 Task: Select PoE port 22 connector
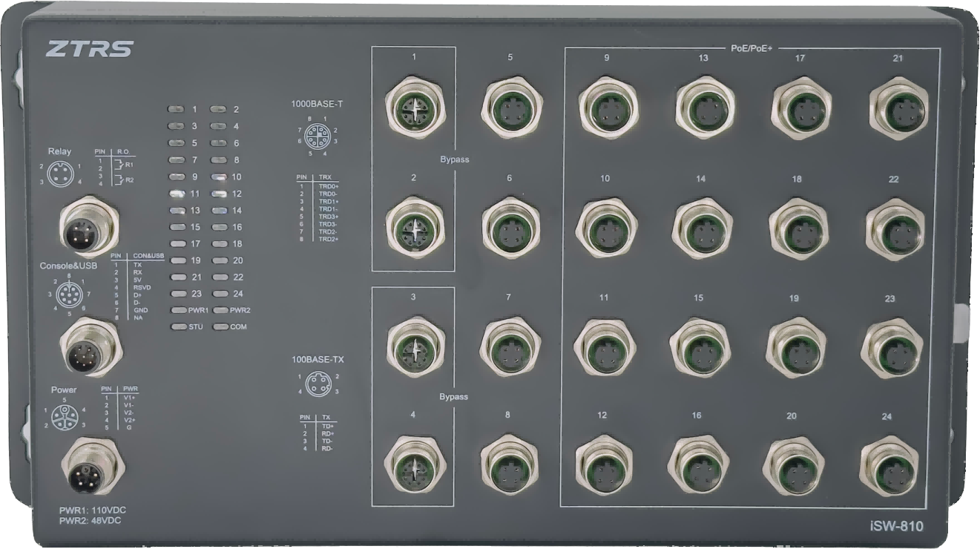895,229
